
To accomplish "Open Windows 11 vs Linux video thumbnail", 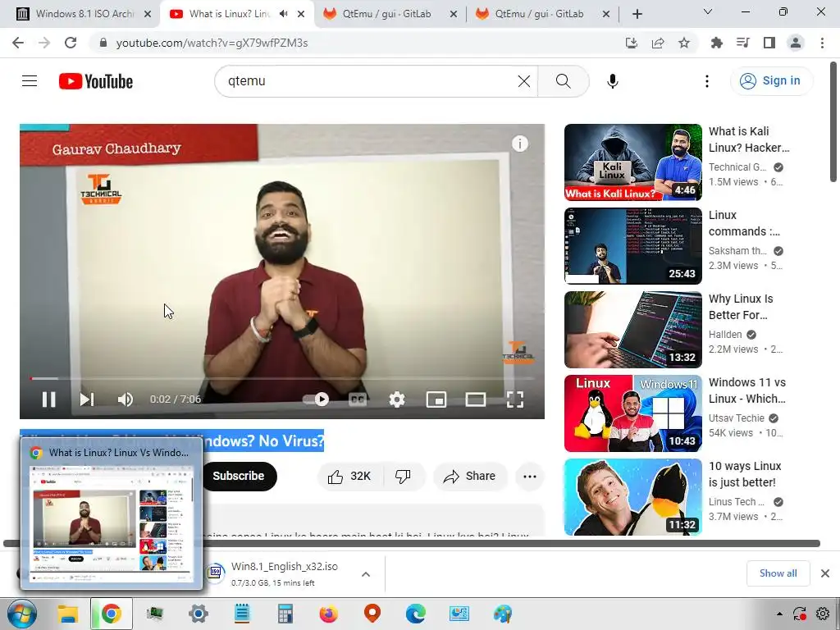I will (633, 413).
